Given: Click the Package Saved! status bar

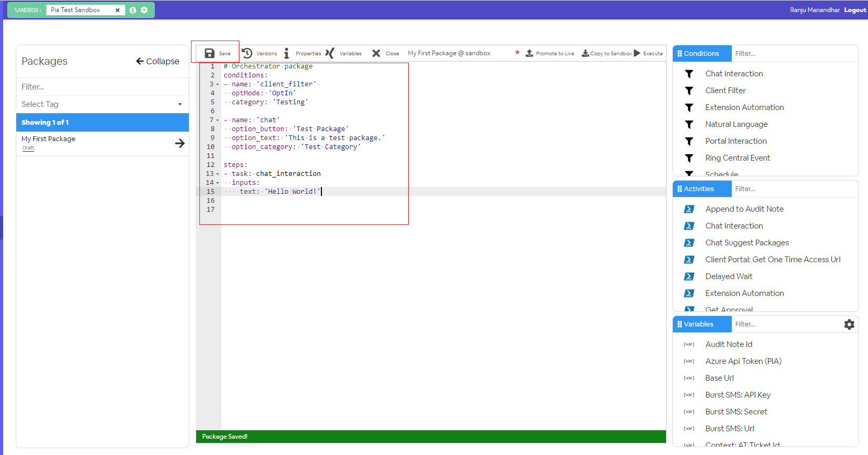Looking at the screenshot, I should click(x=431, y=437).
